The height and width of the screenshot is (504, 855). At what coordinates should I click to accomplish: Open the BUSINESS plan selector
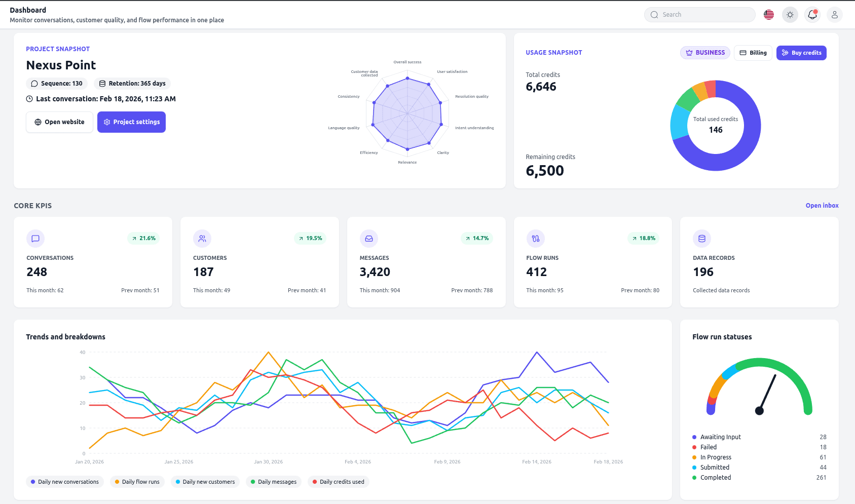[x=705, y=52]
